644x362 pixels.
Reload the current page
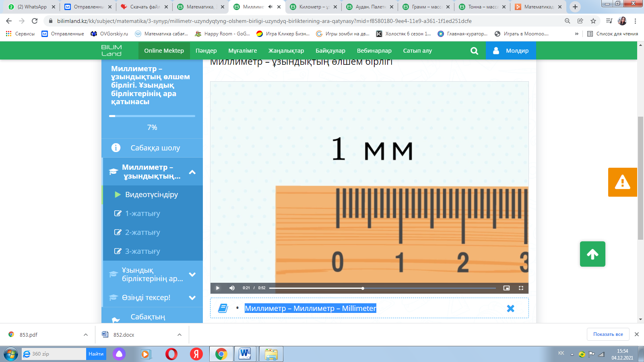35,21
